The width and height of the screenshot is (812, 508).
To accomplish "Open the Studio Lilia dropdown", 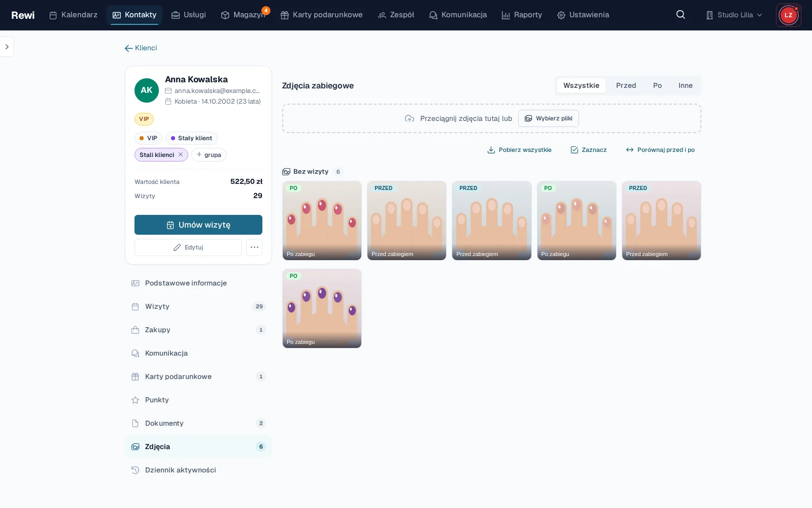I will pos(734,15).
